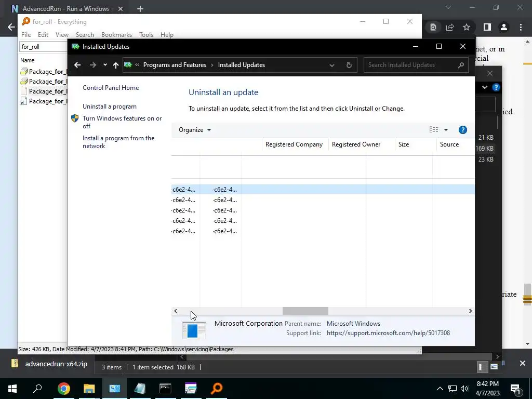Open Turn Windows features on or off
Screen dimensions: 532x399
(x=122, y=122)
